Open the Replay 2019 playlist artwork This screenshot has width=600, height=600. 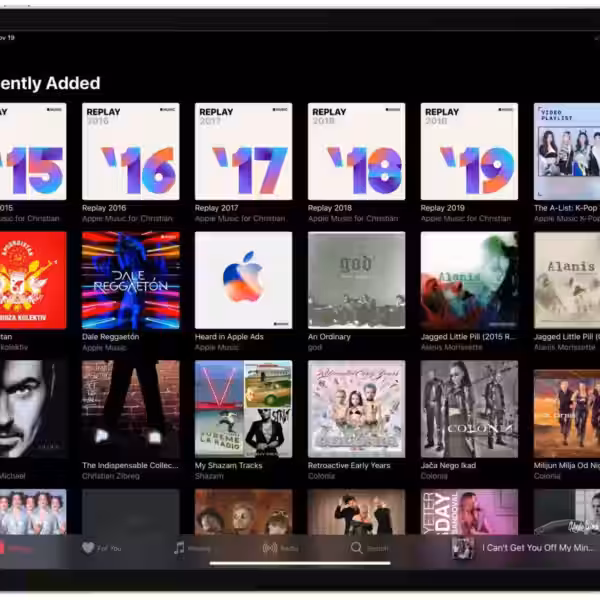coord(469,152)
